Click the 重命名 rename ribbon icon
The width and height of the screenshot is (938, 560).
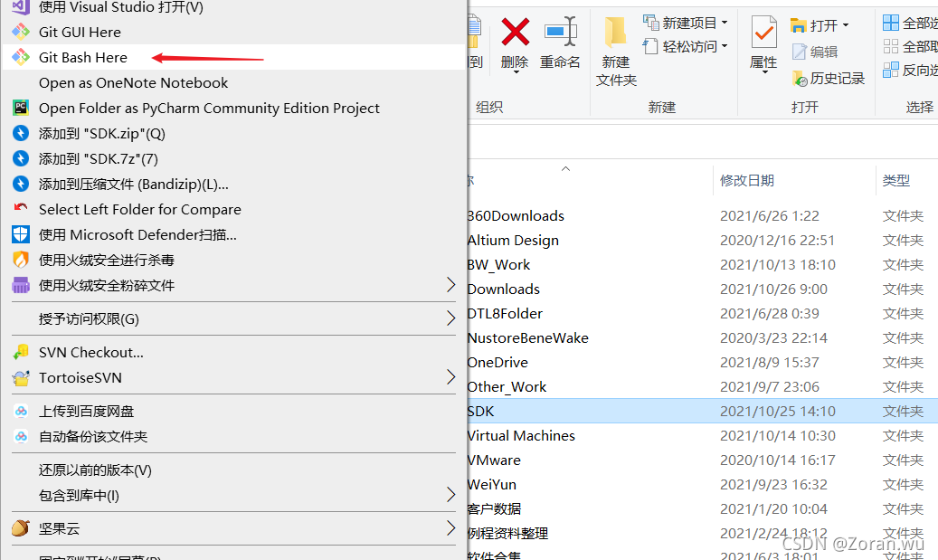pyautogui.click(x=561, y=32)
